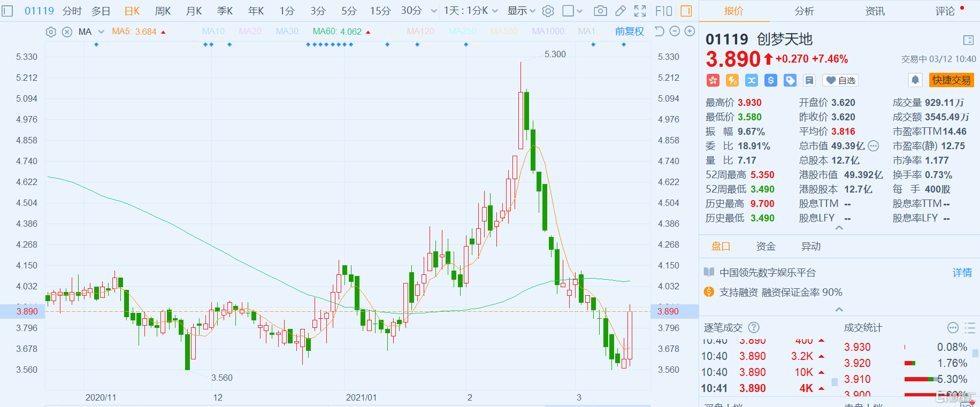
Task: Click the zoom out minus icon
Action: coord(675,32)
